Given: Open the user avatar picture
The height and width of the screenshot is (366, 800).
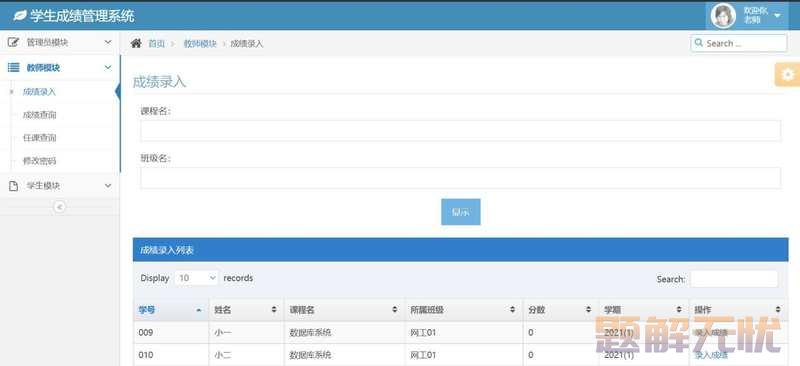Looking at the screenshot, I should pyautogui.click(x=723, y=16).
